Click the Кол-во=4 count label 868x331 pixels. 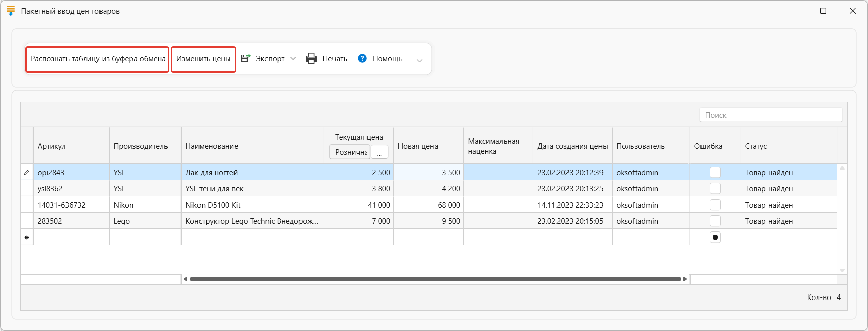(x=823, y=297)
